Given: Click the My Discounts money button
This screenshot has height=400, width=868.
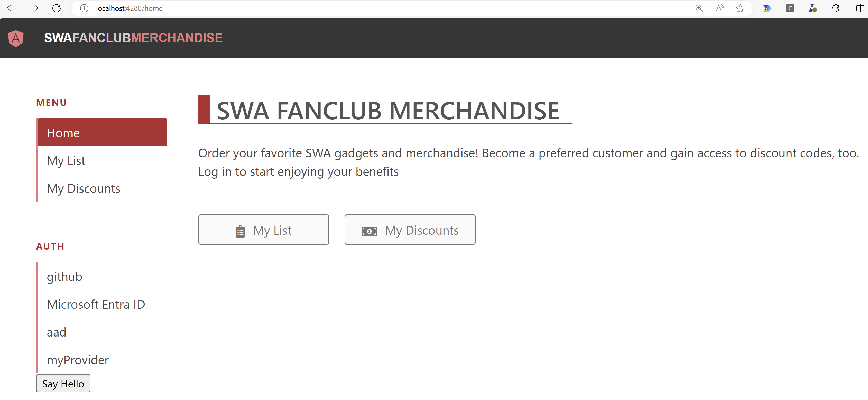Looking at the screenshot, I should pyautogui.click(x=410, y=230).
